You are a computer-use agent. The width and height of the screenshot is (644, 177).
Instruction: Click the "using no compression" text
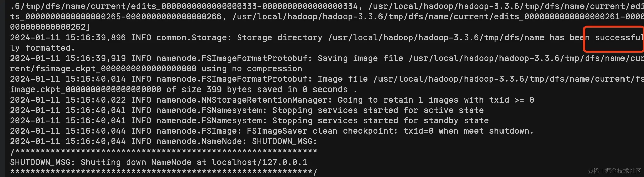[252, 69]
